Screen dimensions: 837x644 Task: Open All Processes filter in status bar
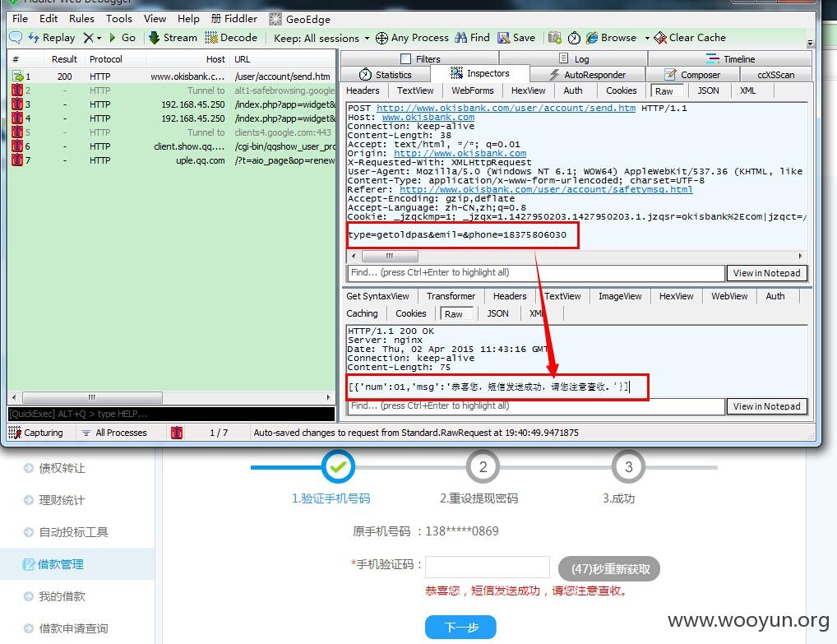point(115,433)
